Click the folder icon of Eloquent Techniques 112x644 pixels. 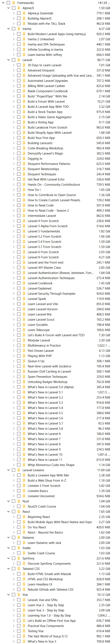point(24,174)
